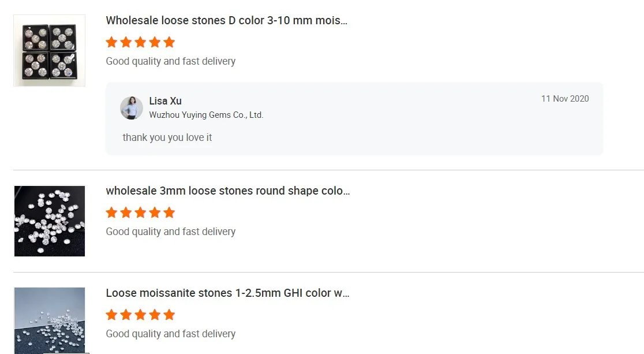Image resolution: width=644 pixels, height=354 pixels.
Task: Open the GHI color moissanite thumbnail
Action: 50,321
